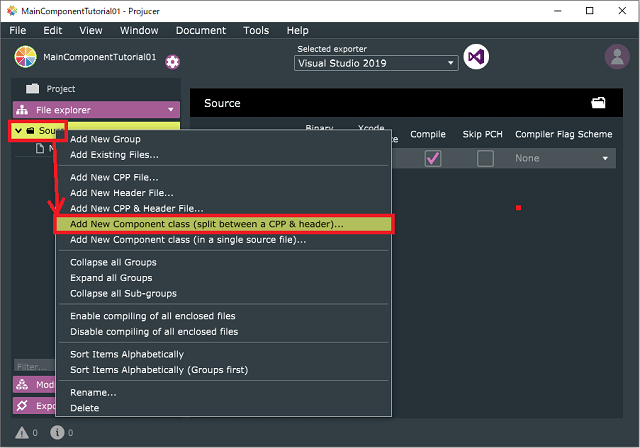Open the Tools menu

(x=256, y=31)
